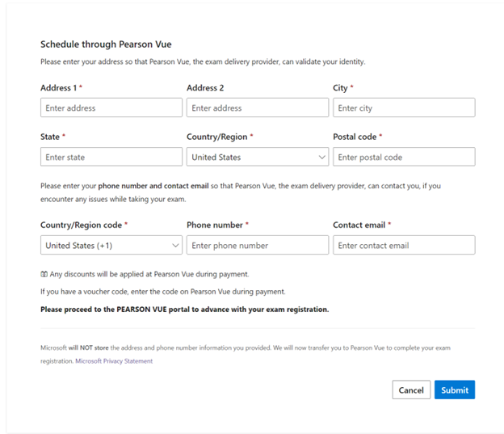Click the Schedule through Pearson Vue heading
The height and width of the screenshot is (434, 504).
(x=106, y=44)
